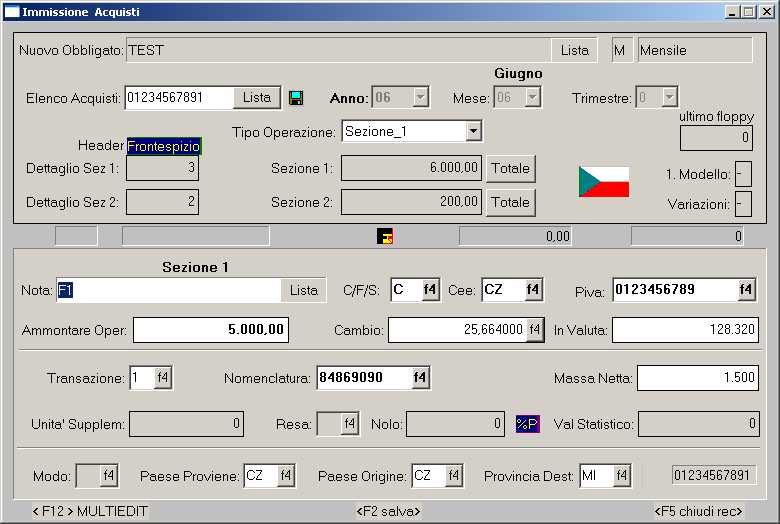
Task: Click the blue %P percentage icon
Action: tap(527, 424)
